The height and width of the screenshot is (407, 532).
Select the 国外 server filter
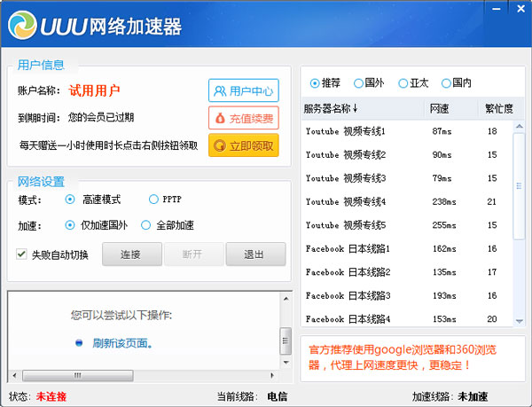click(x=358, y=83)
